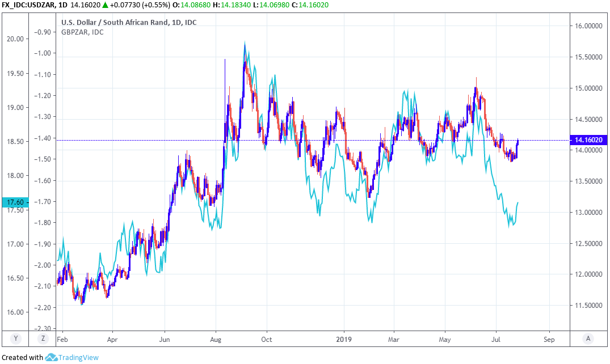Click 19.50 on left price scale
The image size is (610, 364).
tap(15, 74)
